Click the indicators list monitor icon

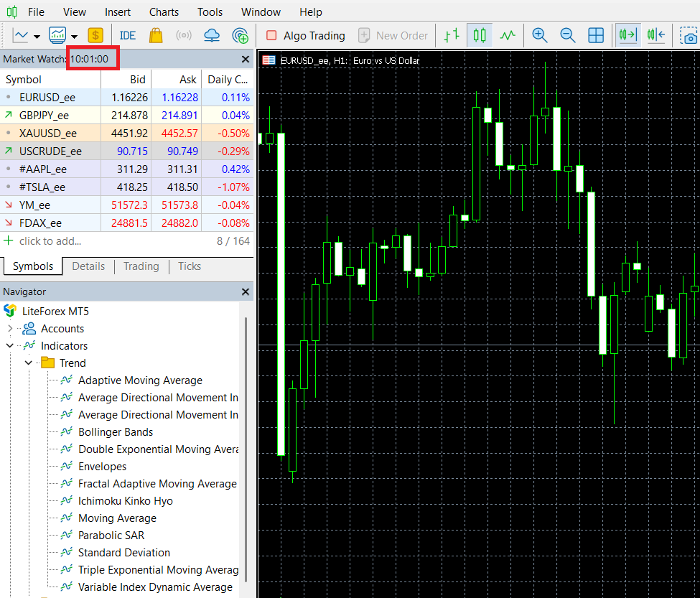[57, 35]
